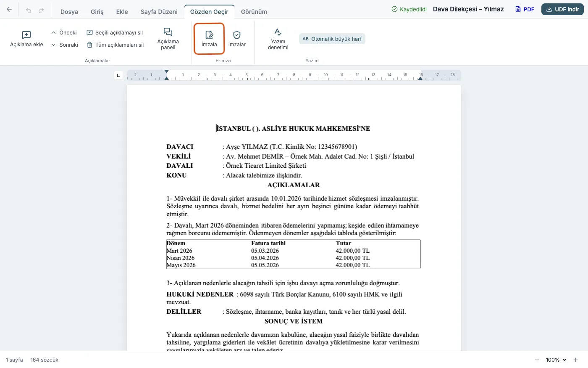This screenshot has width=588, height=368.
Task: Click the AÇIKLAMALAR section heading
Action: coord(294,185)
